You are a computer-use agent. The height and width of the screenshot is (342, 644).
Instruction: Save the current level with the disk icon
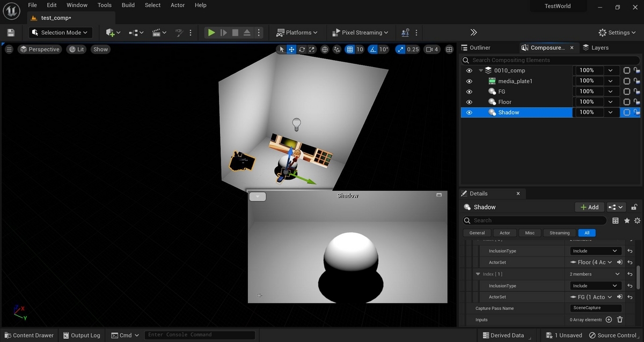(11, 33)
